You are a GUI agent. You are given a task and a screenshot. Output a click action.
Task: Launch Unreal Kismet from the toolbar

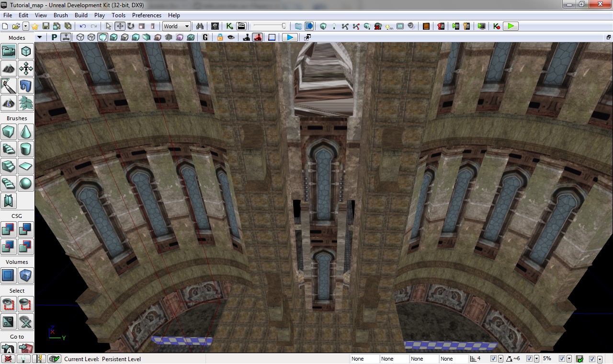pyautogui.click(x=230, y=26)
